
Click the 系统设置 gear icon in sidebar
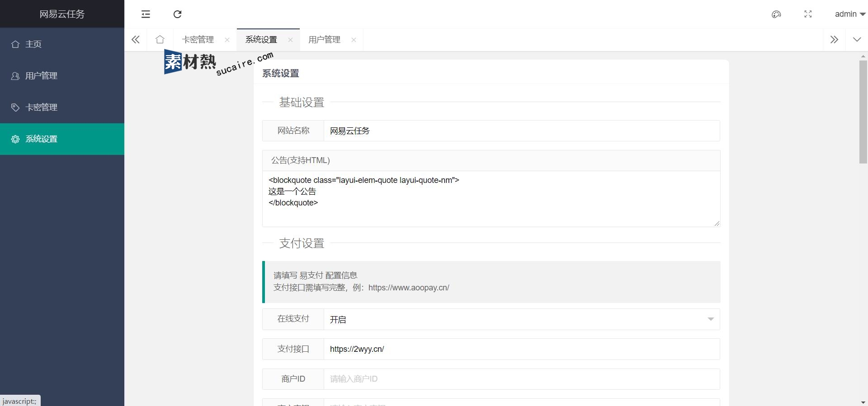pos(15,139)
